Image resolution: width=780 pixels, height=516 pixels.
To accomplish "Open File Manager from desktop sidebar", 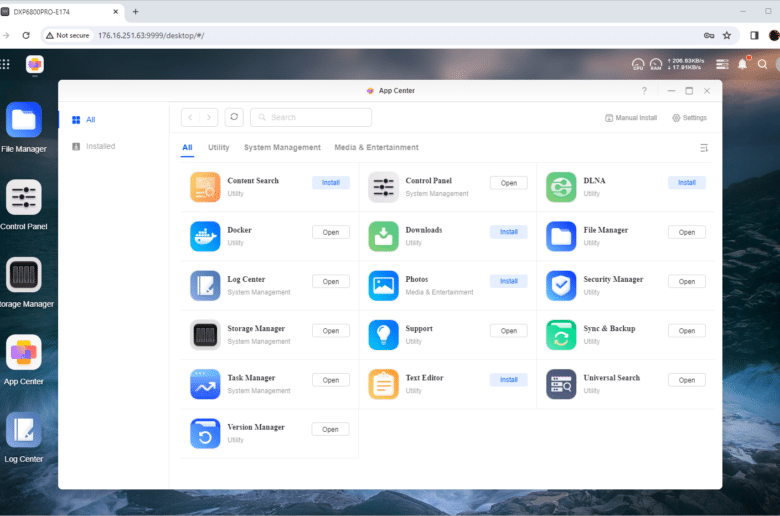I will pyautogui.click(x=23, y=120).
